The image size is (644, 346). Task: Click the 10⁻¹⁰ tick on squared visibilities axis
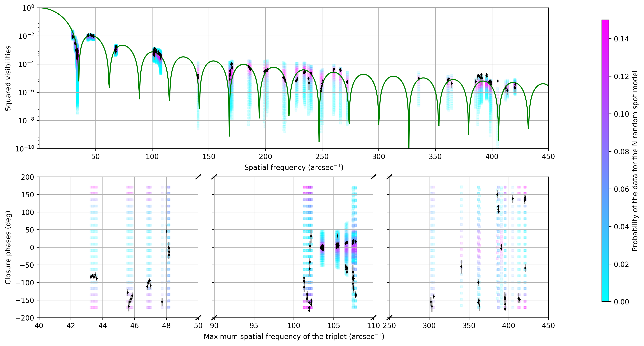[x=25, y=149]
